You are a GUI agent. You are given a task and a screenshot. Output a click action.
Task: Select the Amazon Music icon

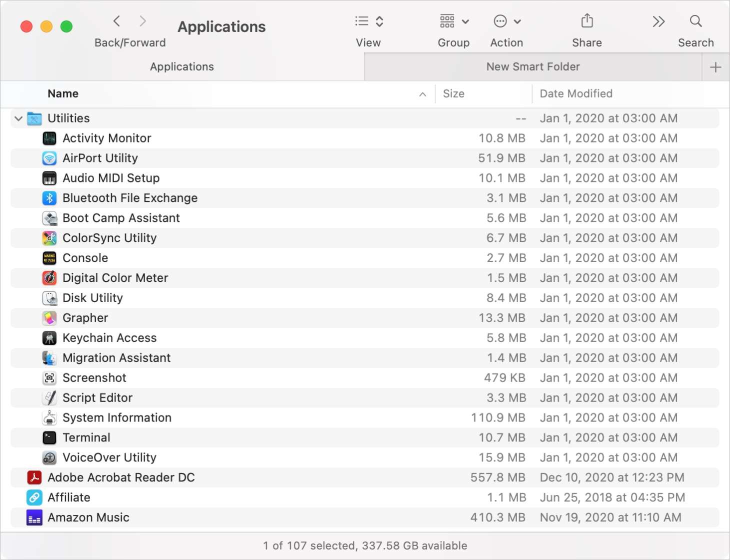33,517
